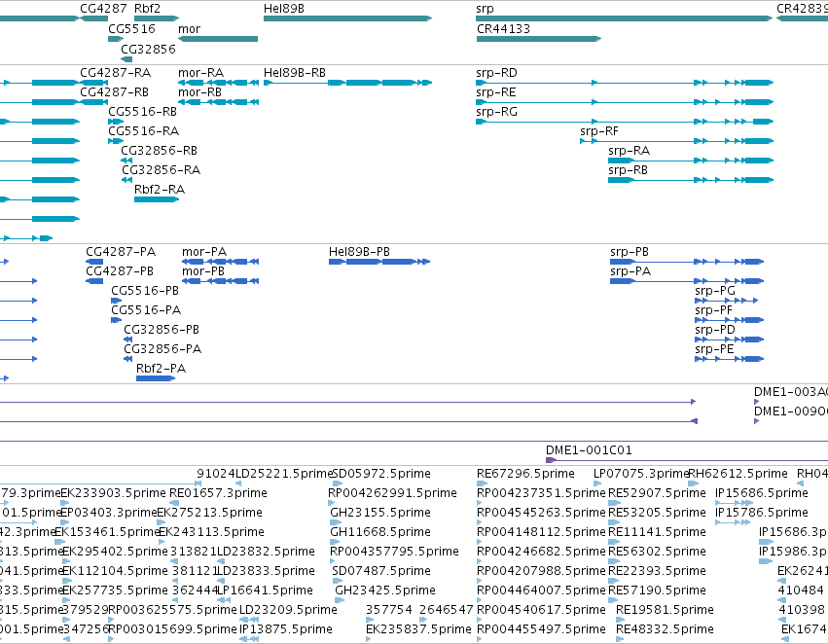Click transcript label CG4287-RB

(x=114, y=91)
